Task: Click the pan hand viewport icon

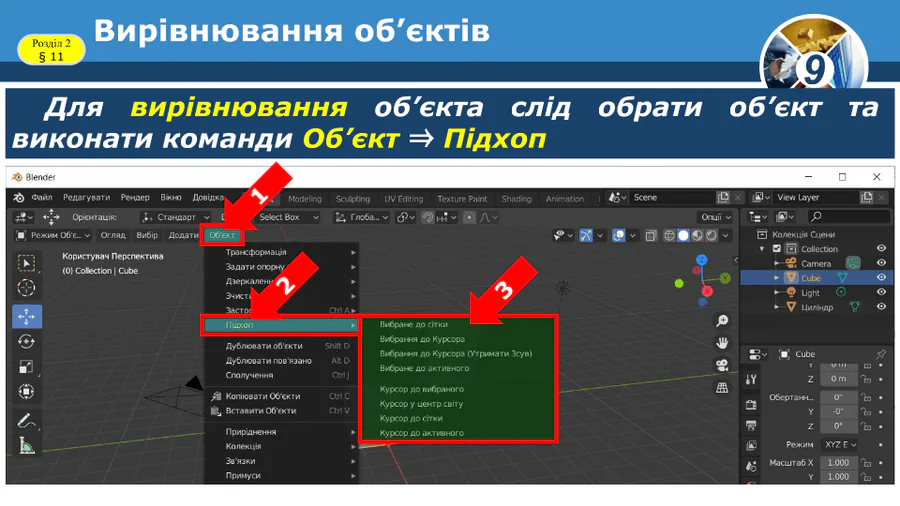Action: coord(722,344)
